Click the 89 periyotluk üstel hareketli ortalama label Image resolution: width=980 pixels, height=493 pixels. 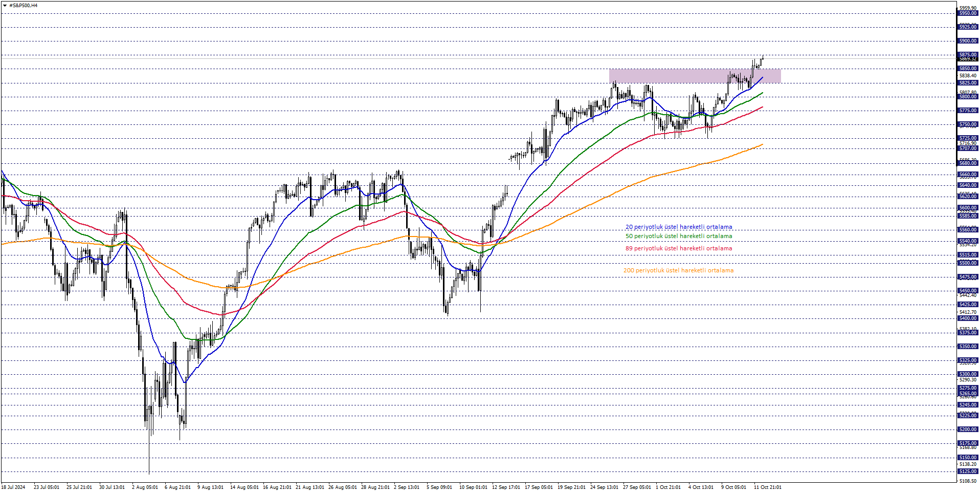coord(679,248)
